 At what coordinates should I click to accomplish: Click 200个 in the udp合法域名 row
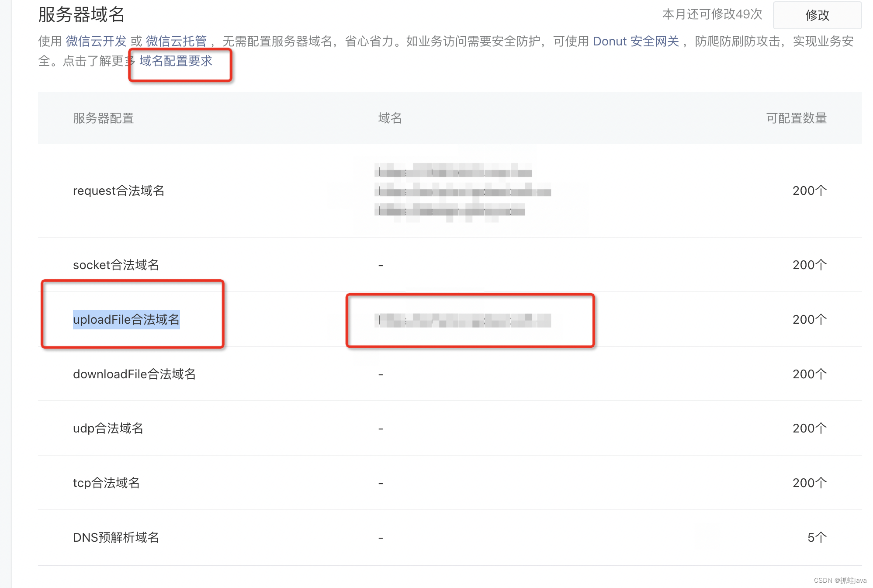(810, 429)
